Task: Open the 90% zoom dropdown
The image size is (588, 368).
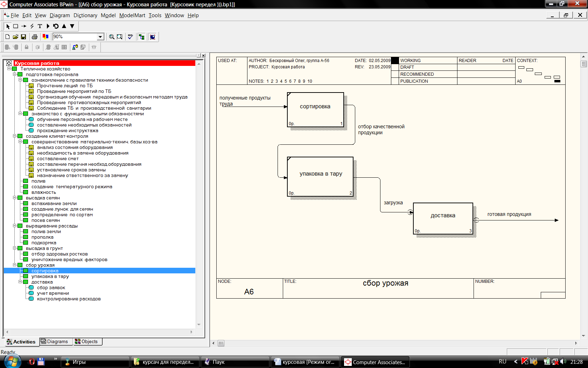Action: pos(100,37)
